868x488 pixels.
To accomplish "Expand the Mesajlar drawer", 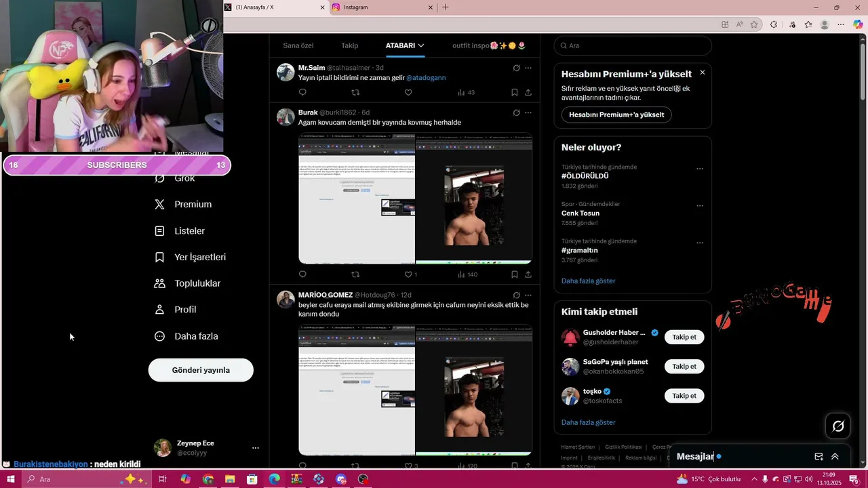I will pyautogui.click(x=835, y=457).
